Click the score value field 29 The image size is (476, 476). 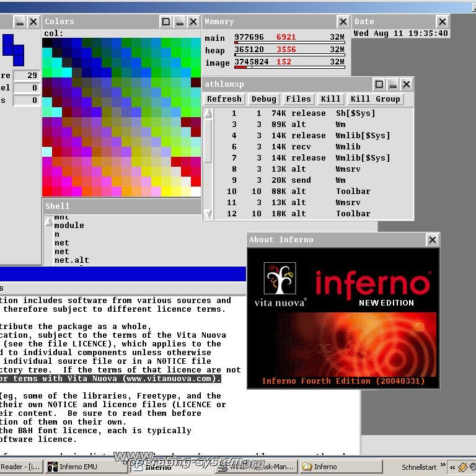(27, 75)
